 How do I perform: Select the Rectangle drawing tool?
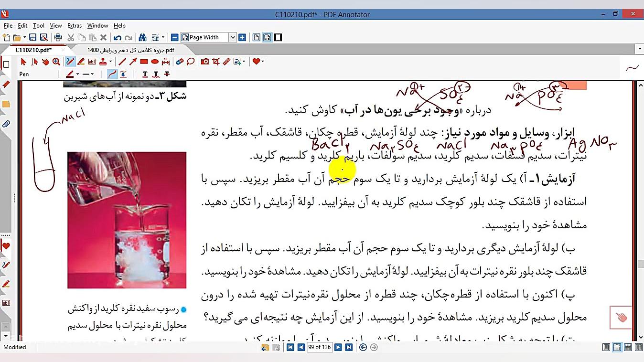coord(144,61)
